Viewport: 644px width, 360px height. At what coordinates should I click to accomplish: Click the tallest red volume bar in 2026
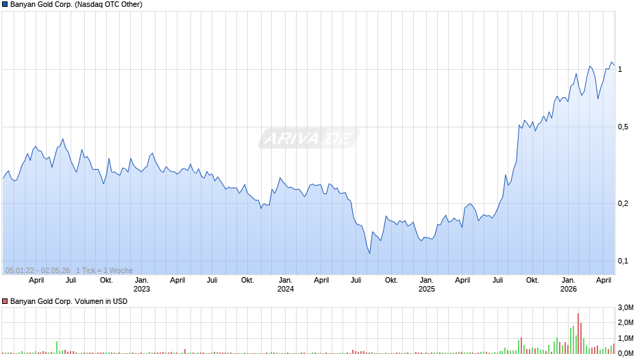pyautogui.click(x=578, y=334)
